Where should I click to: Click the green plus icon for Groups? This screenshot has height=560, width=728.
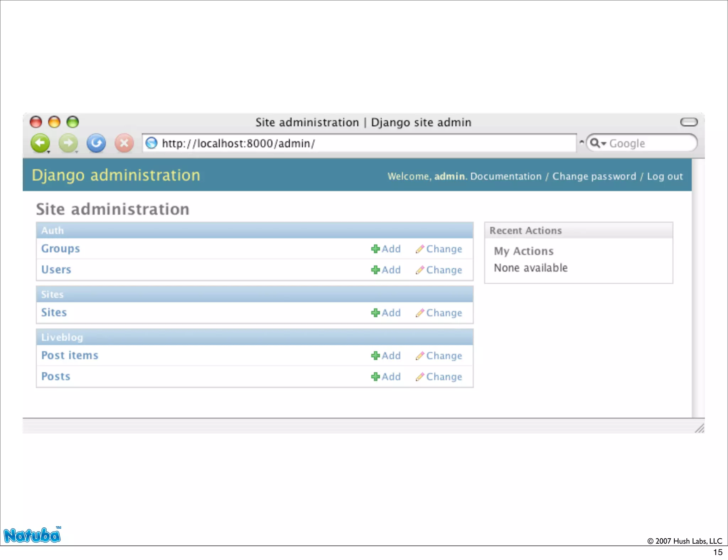coord(375,249)
